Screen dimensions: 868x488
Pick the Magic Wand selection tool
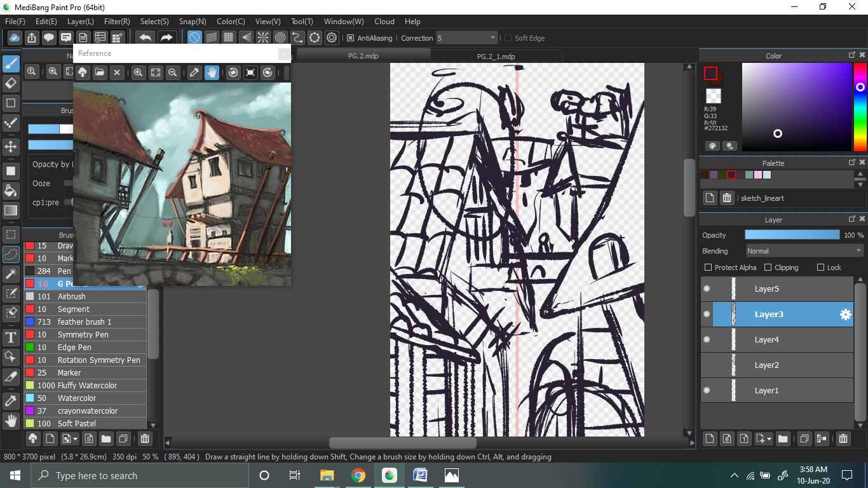[11, 274]
